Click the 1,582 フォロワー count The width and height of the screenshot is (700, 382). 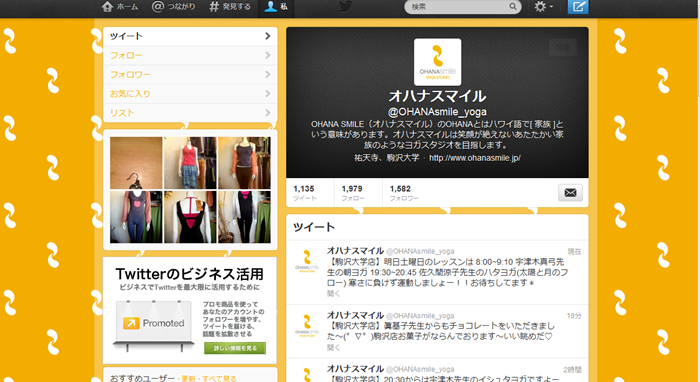404,193
